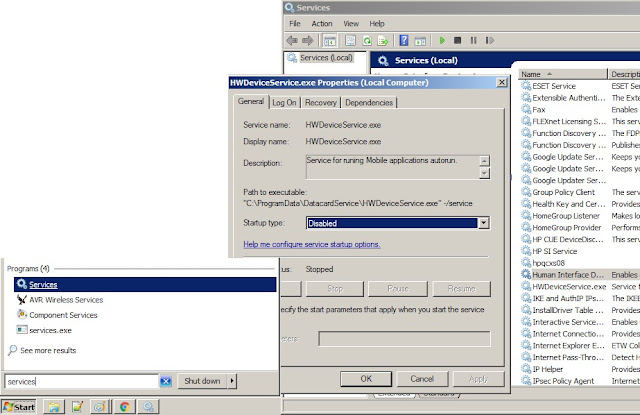Screen dimensions: 640x415
Task: Click the Windows Start button
Action: [19, 407]
